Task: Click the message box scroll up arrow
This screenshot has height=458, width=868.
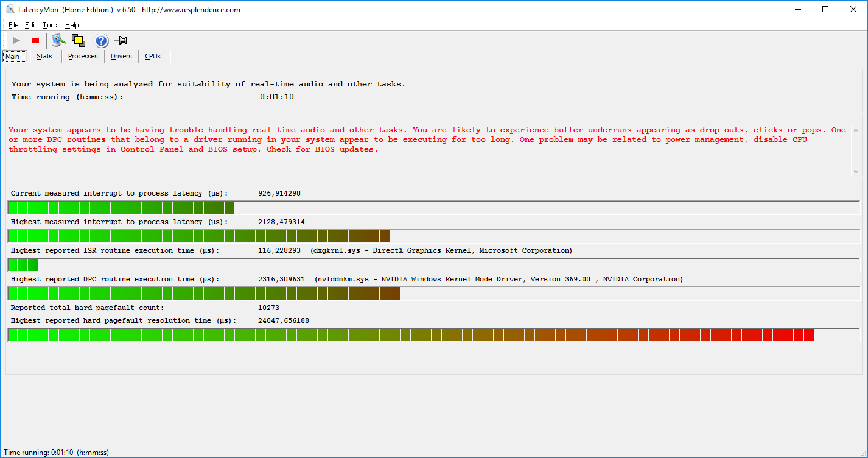Action: click(856, 130)
